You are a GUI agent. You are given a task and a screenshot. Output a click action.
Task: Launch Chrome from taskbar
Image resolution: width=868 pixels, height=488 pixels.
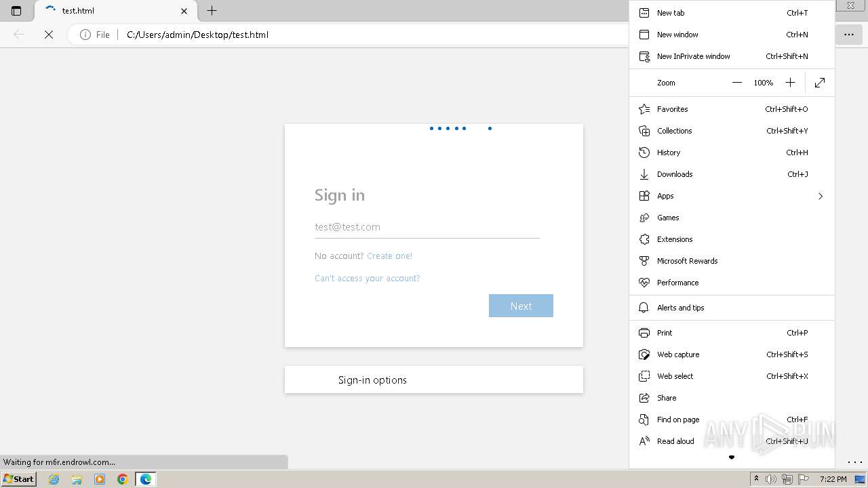tap(123, 479)
